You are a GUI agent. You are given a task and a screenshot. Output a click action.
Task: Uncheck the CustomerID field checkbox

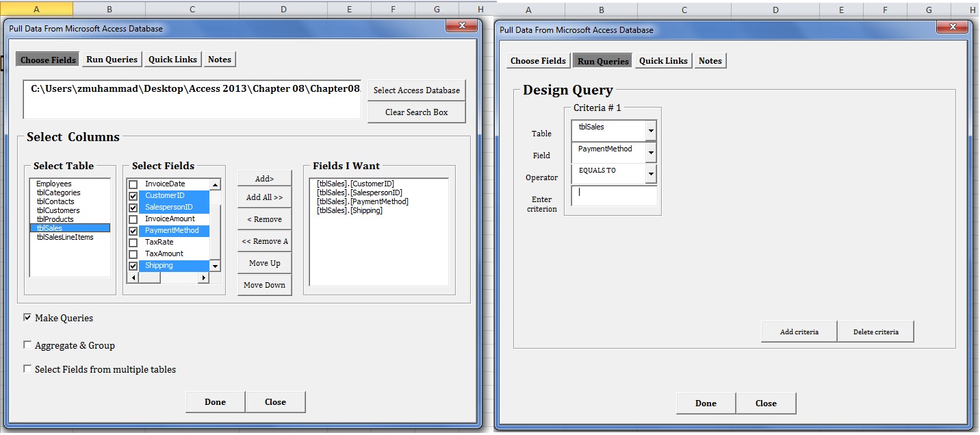[x=133, y=196]
